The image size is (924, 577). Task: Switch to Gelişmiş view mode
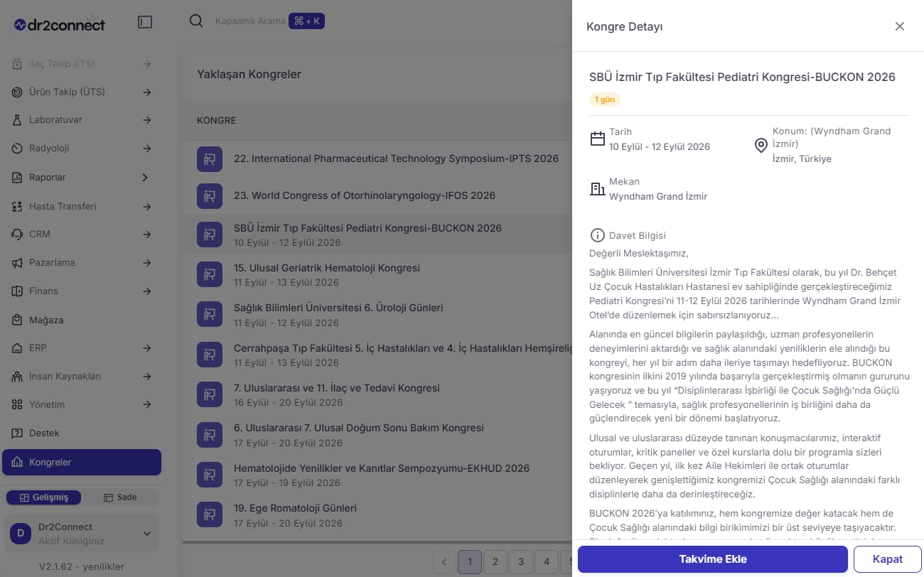tap(43, 497)
